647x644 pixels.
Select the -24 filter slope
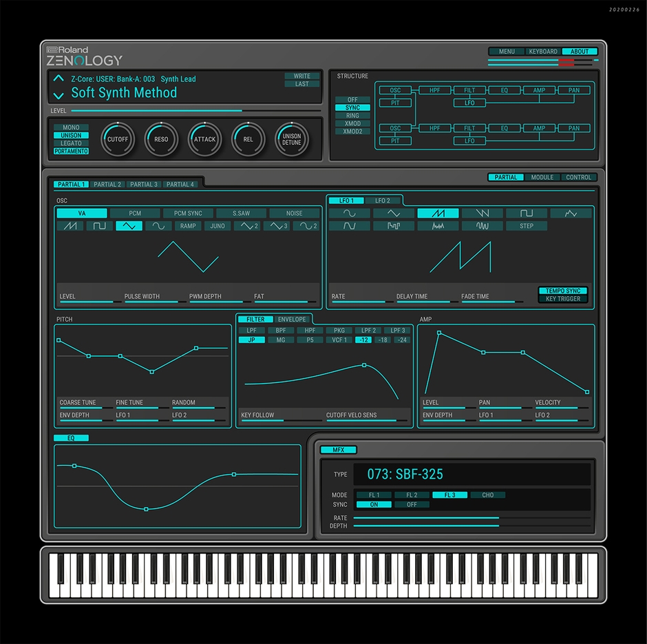click(x=402, y=340)
